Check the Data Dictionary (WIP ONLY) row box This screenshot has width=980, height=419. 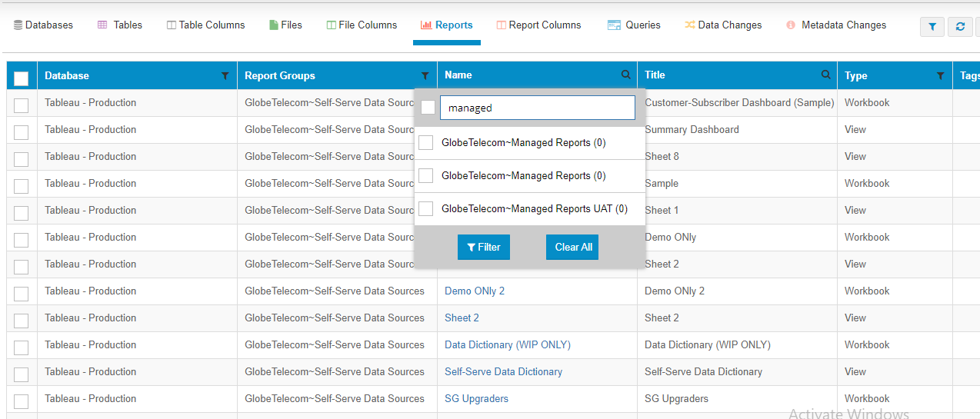[22, 348]
